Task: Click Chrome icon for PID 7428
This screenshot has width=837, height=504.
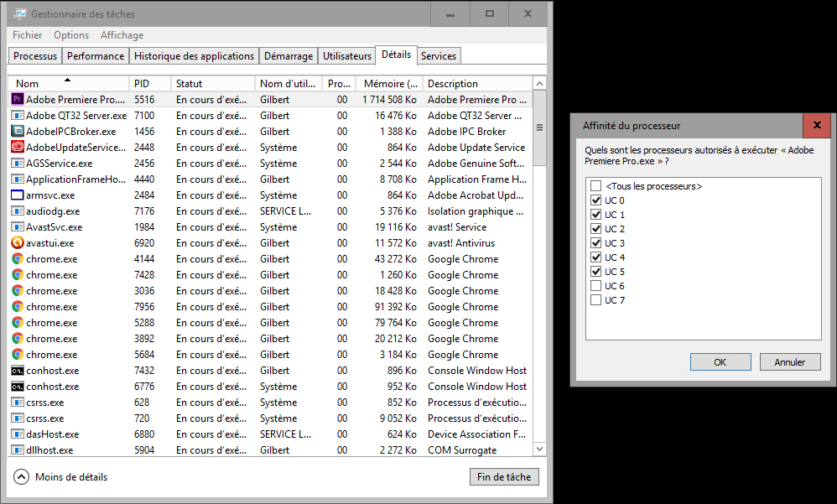Action: [x=18, y=275]
